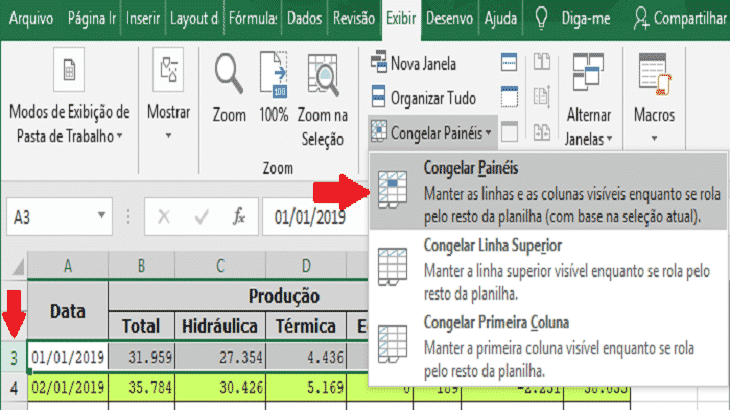Open the Zoom magnifier dialog

[229, 88]
